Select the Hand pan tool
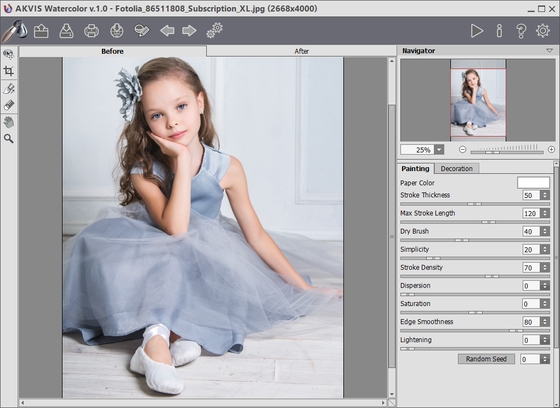 [9, 122]
